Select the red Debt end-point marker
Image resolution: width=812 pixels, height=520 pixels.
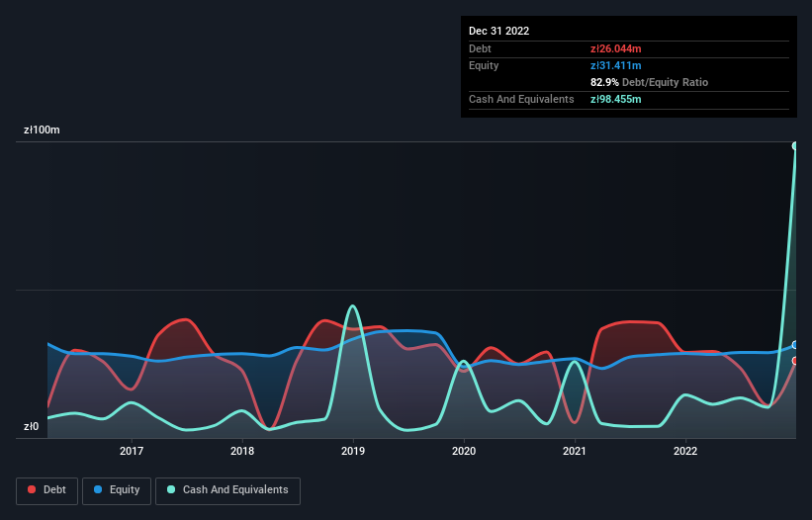(795, 361)
